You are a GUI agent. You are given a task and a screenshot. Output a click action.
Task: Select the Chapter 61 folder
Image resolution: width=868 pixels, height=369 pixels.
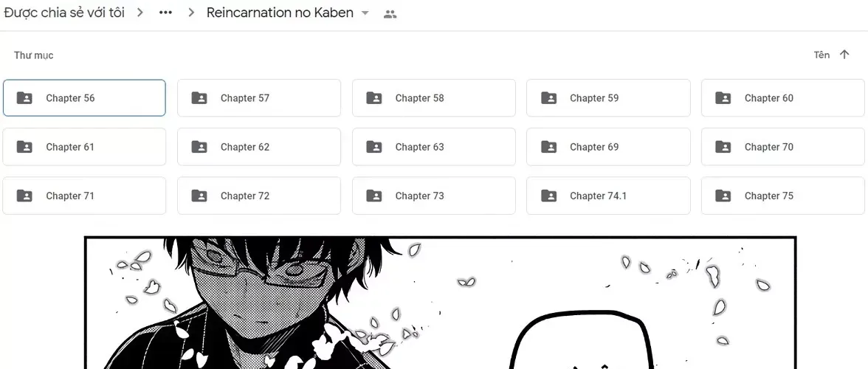tap(84, 147)
